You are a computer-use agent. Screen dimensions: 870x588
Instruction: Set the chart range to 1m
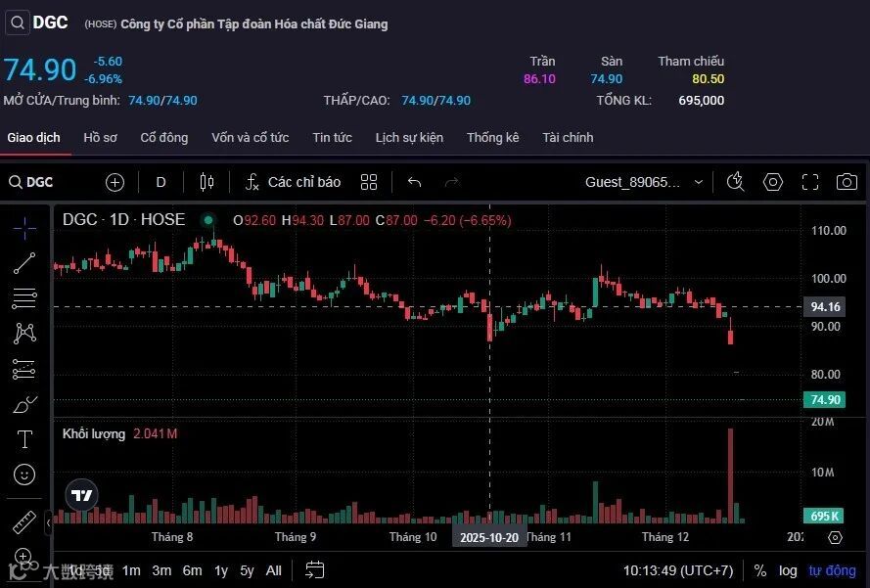click(131, 570)
